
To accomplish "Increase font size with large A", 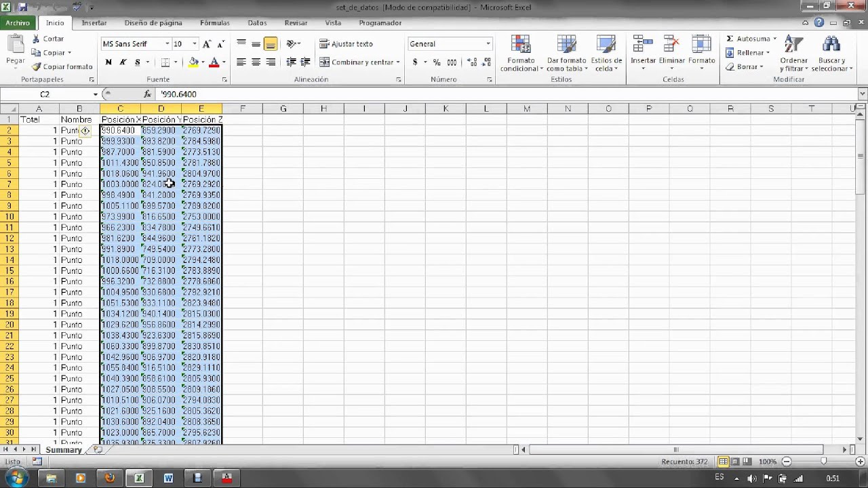I will (207, 44).
